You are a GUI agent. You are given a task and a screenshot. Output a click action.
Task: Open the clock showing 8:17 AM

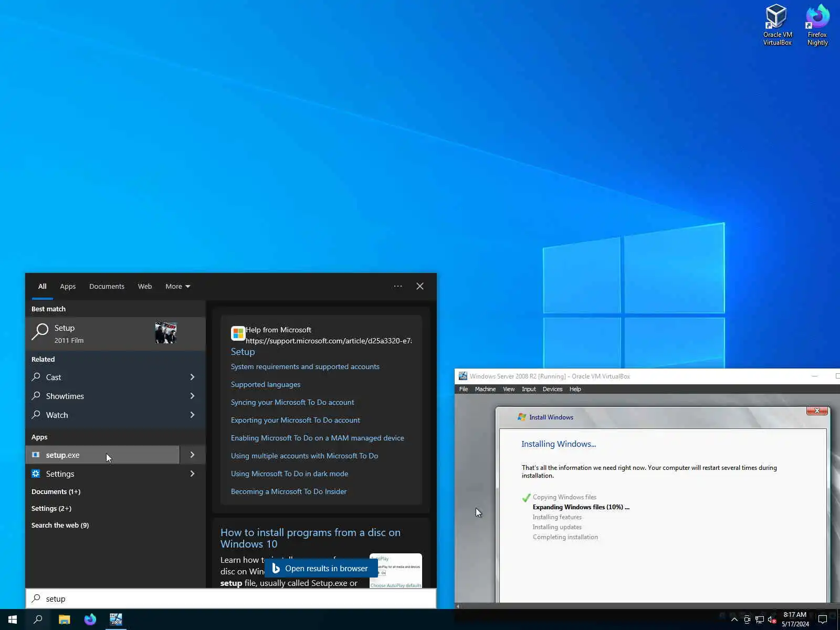(x=795, y=619)
